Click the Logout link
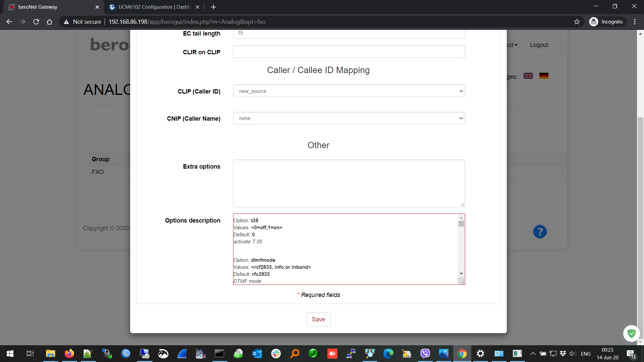This screenshot has height=362, width=644. click(539, 45)
